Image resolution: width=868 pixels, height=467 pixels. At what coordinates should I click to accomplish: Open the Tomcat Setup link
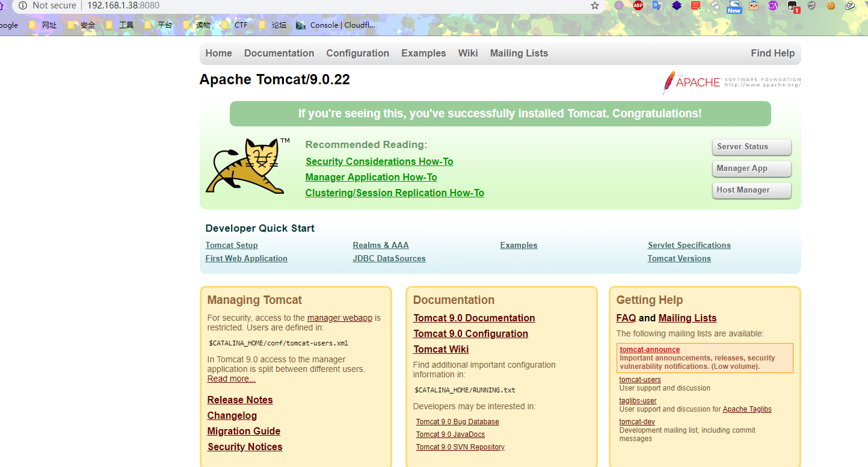[x=232, y=246]
